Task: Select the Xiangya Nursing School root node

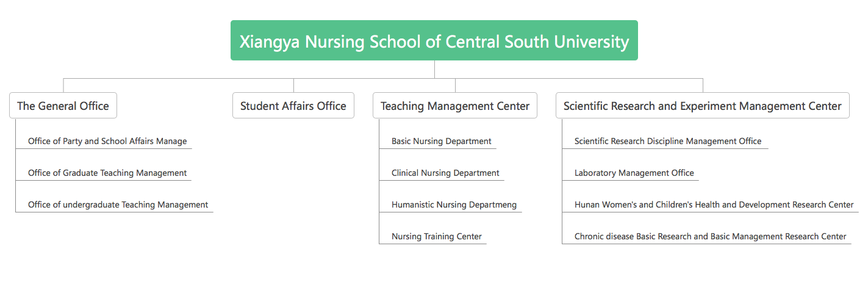Action: pyautogui.click(x=434, y=41)
